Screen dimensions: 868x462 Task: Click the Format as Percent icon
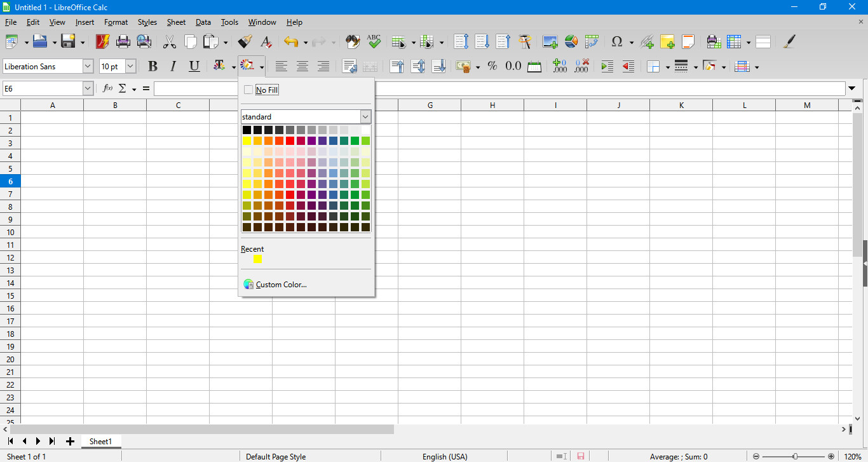coord(492,66)
